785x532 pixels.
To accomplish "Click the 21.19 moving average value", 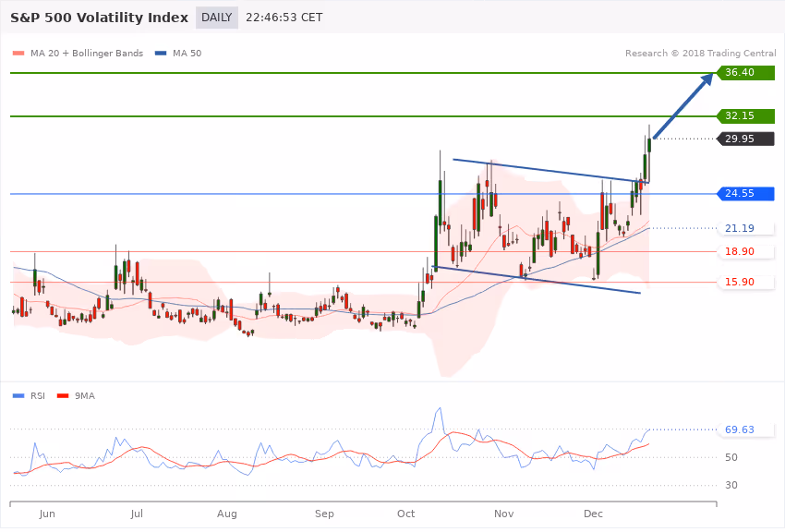I will tap(740, 229).
